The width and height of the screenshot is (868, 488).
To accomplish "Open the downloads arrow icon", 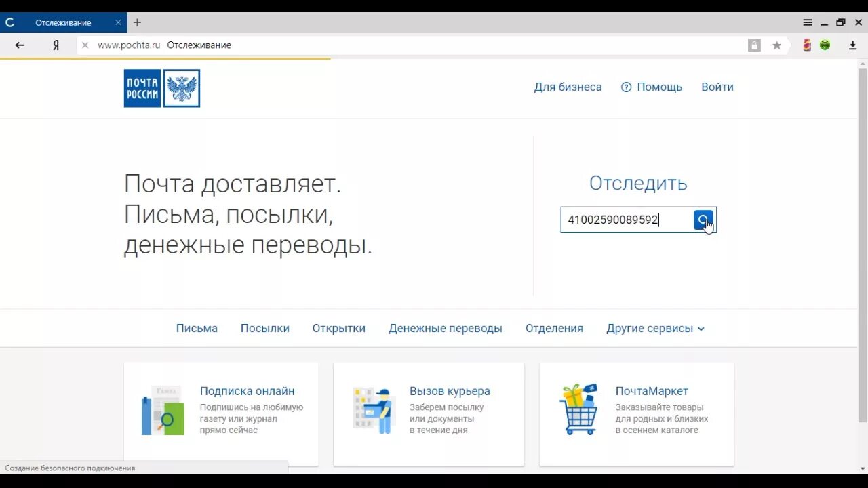I will (853, 45).
